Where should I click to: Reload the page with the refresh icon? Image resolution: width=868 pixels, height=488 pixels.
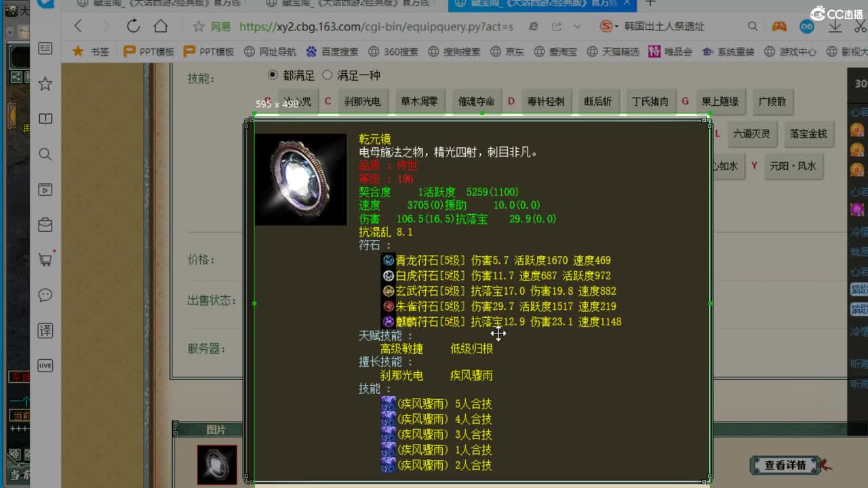click(133, 26)
